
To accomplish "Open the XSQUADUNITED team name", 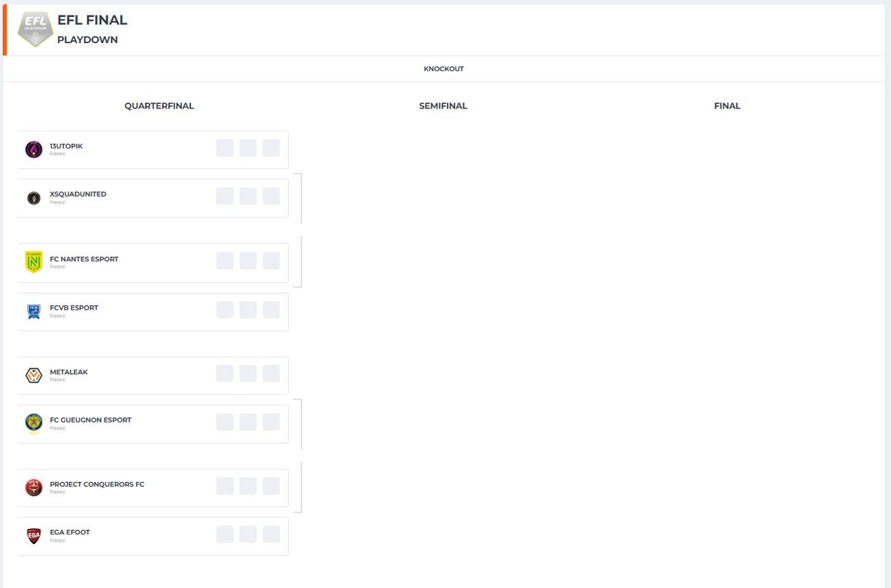I will [x=78, y=194].
